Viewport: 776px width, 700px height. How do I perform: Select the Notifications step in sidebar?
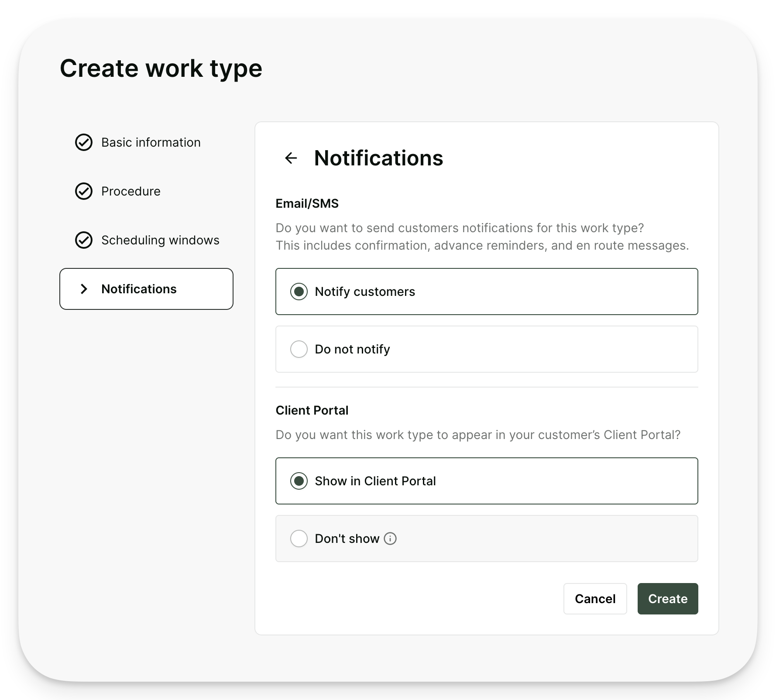(146, 289)
